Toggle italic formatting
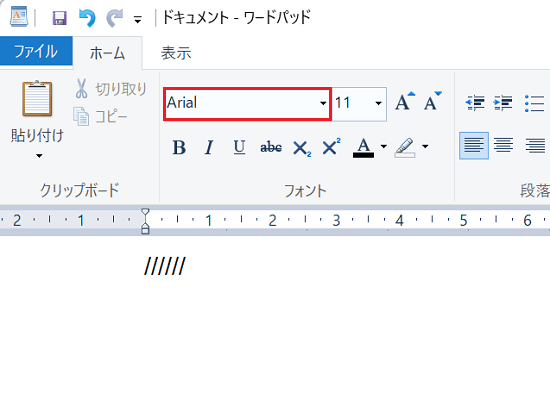The height and width of the screenshot is (399, 550). [x=209, y=147]
